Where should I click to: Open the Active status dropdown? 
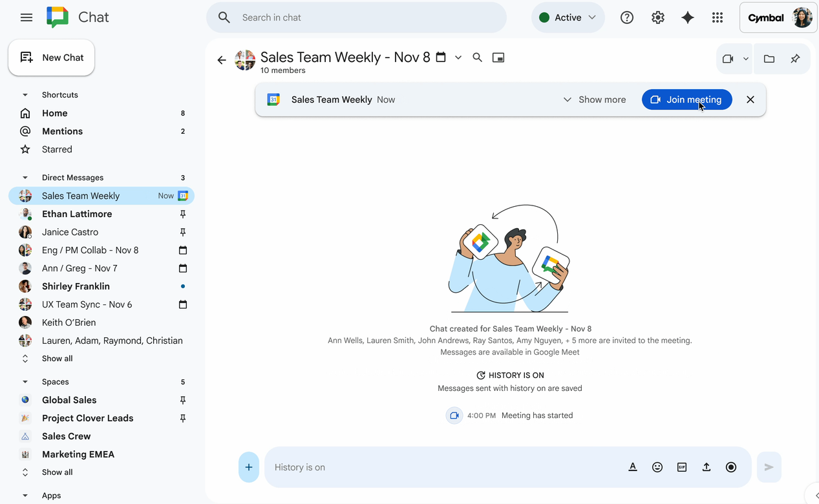(x=568, y=17)
